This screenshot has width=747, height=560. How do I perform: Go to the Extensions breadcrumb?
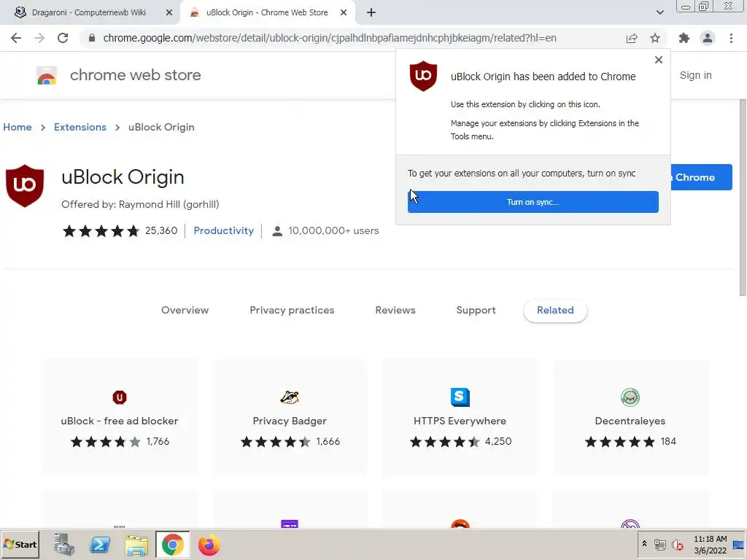80,127
